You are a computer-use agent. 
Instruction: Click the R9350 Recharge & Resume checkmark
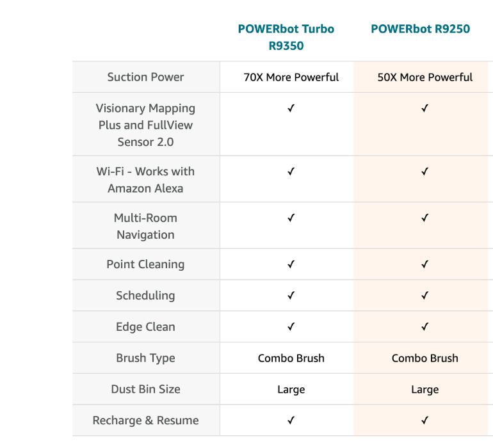coord(291,420)
